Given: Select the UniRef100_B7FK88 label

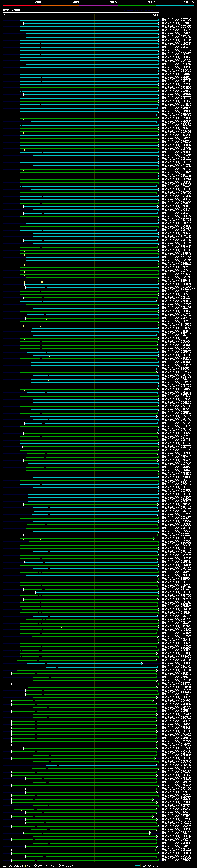Looking at the screenshot, I should tap(177, 67).
